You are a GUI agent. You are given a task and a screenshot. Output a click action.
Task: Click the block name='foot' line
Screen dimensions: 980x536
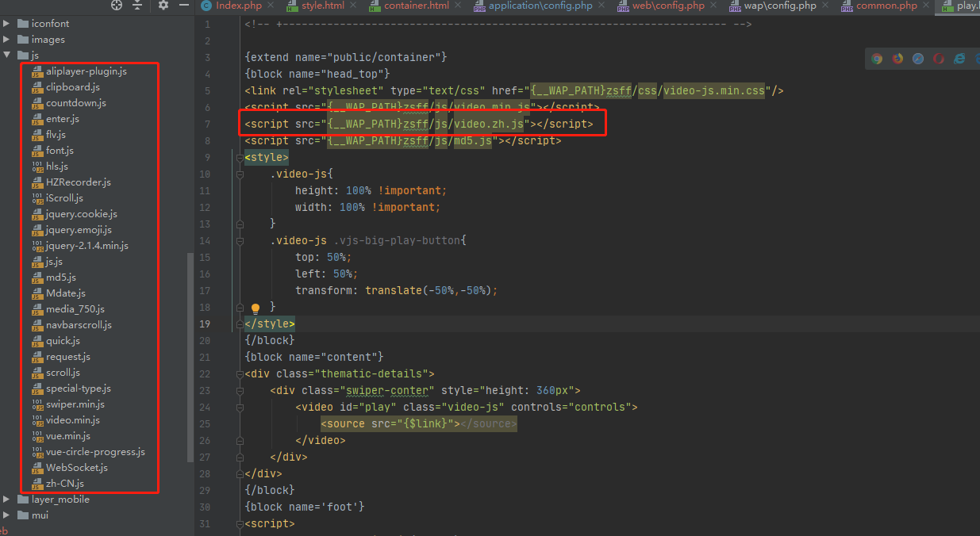[305, 507]
